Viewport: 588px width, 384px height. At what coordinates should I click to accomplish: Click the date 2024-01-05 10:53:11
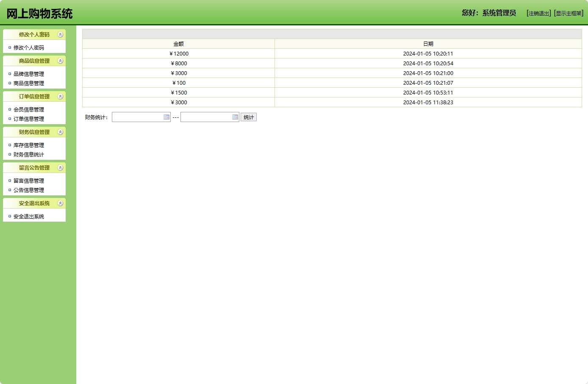point(428,93)
